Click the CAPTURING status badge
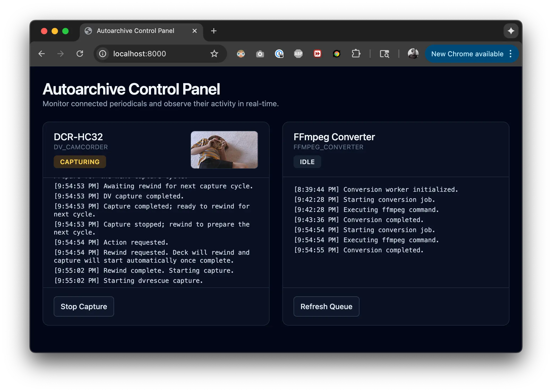This screenshot has width=552, height=392. [80, 161]
